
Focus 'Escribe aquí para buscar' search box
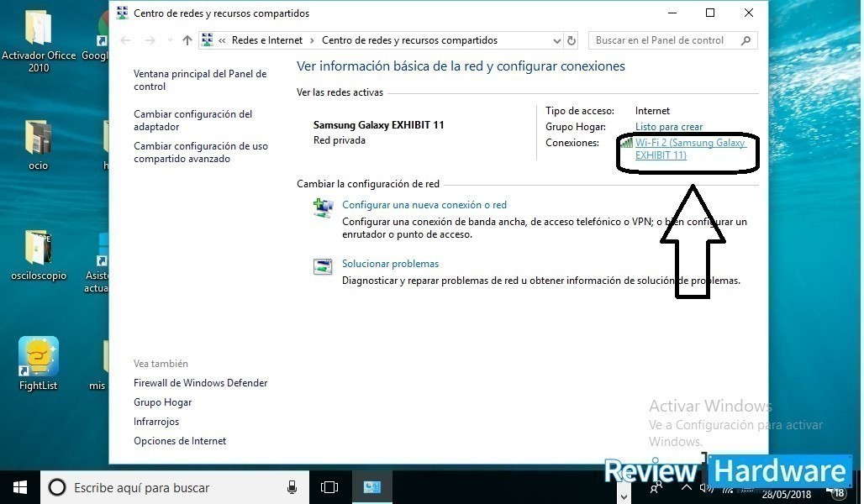[175, 487]
